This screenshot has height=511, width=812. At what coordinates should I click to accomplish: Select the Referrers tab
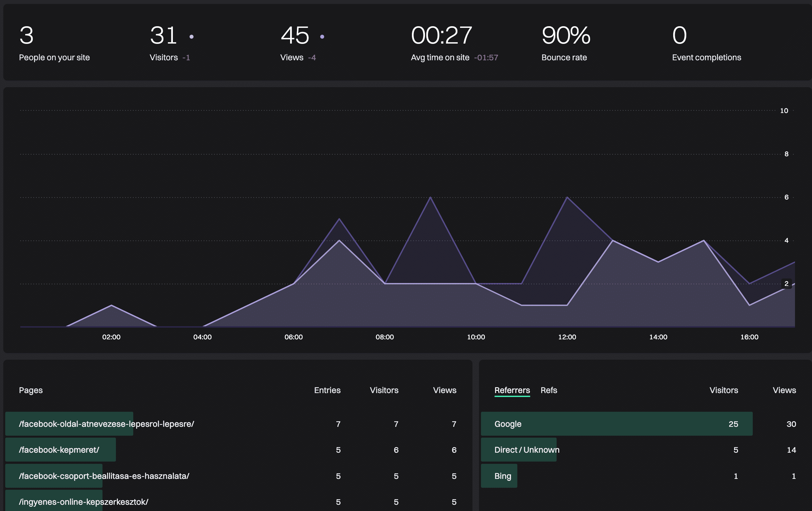coord(512,390)
